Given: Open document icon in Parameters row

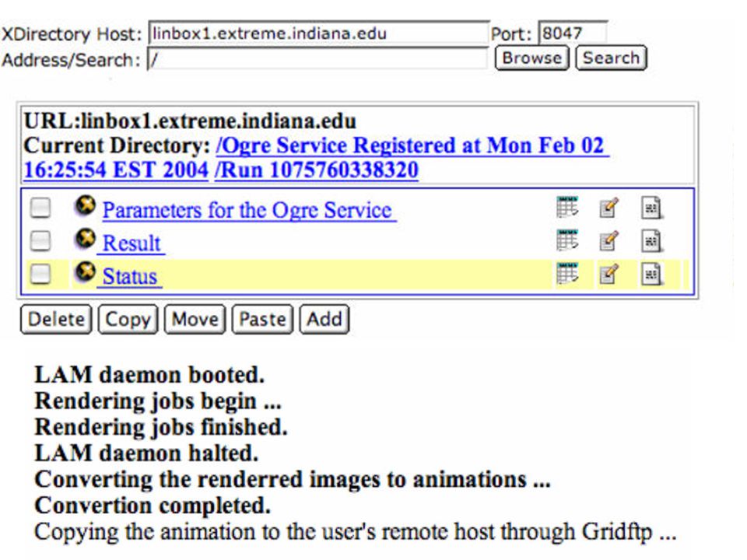Looking at the screenshot, I should [651, 208].
